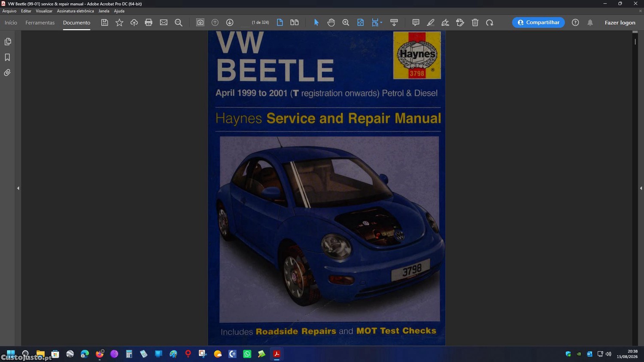Viewport: 644px width, 362px height.
Task: Rotate the page with the circular arrow icon
Action: tap(489, 22)
